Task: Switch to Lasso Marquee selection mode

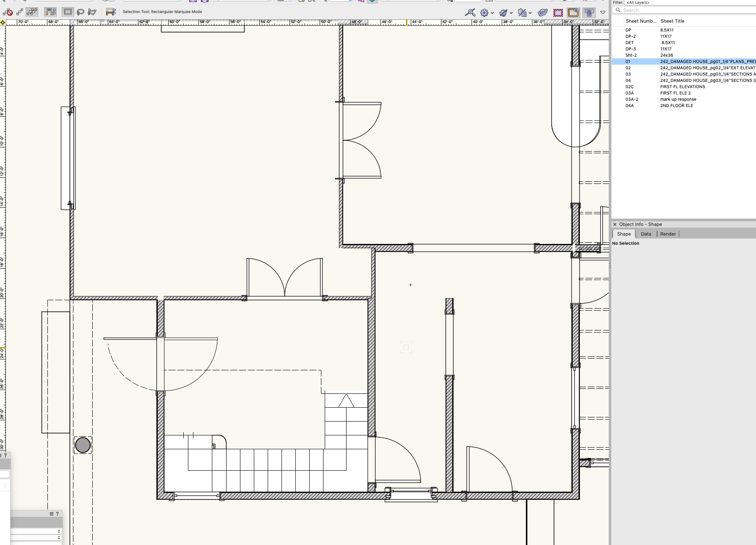Action: click(80, 12)
